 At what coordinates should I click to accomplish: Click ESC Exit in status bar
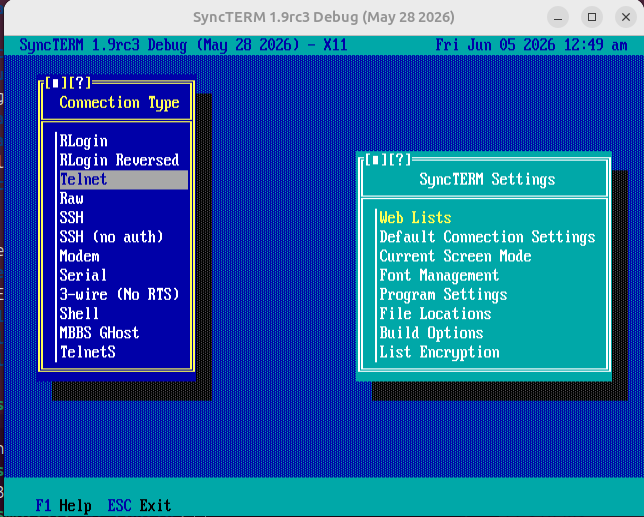[x=139, y=506]
